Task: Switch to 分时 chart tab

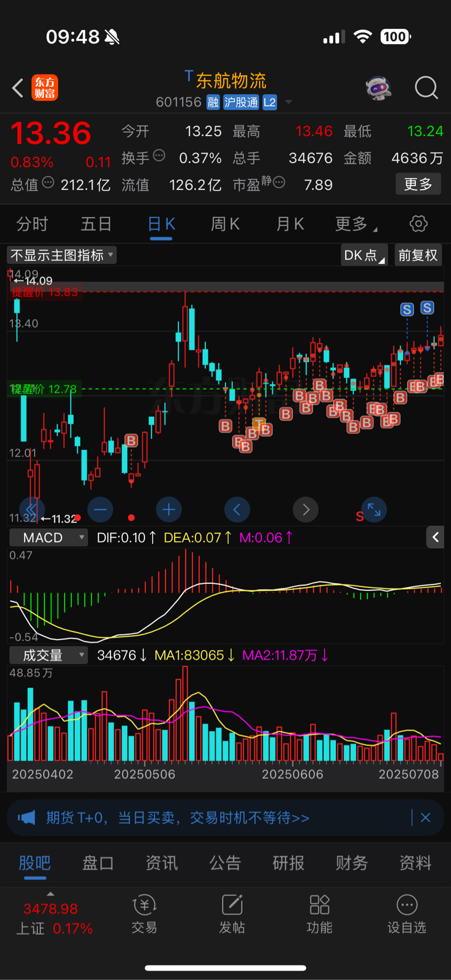Action: tap(32, 224)
